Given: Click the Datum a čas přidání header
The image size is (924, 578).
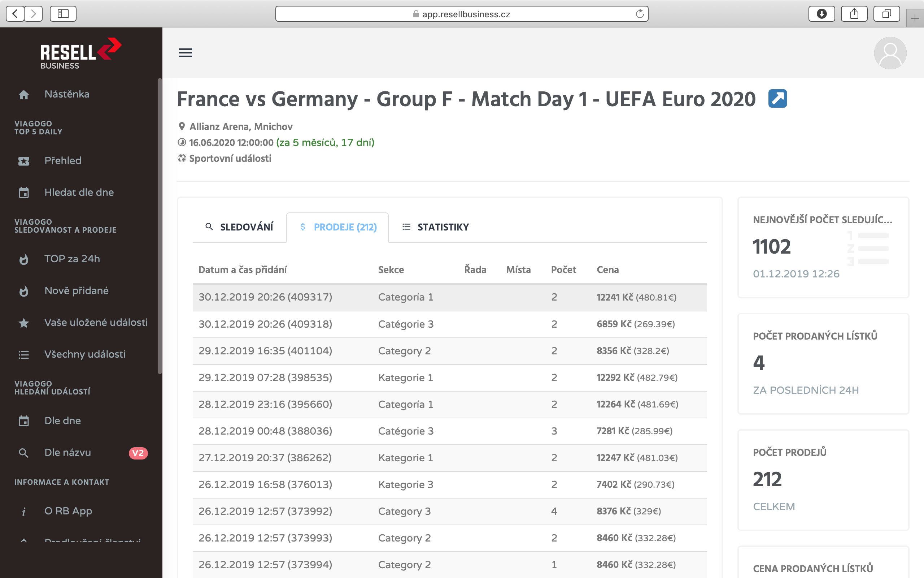Looking at the screenshot, I should [x=243, y=269].
